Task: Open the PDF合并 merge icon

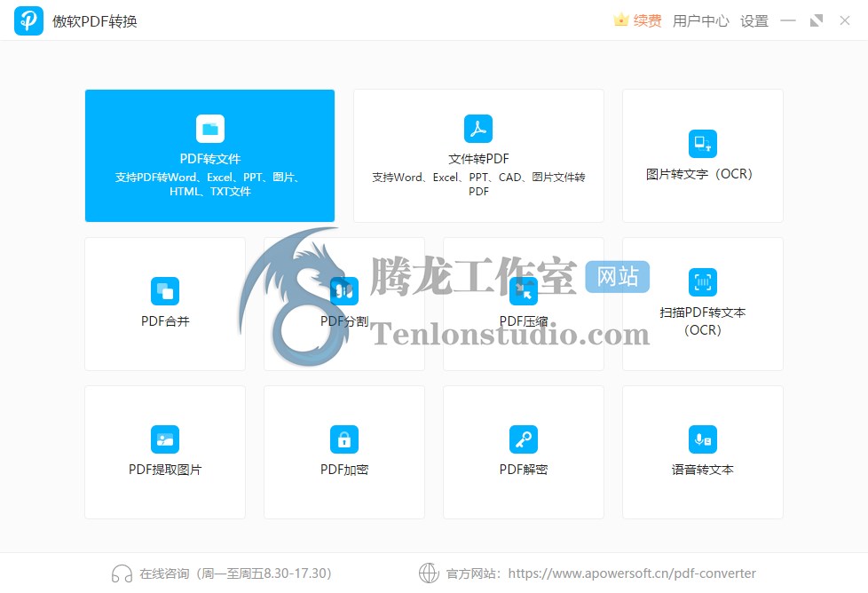Action: [x=165, y=291]
